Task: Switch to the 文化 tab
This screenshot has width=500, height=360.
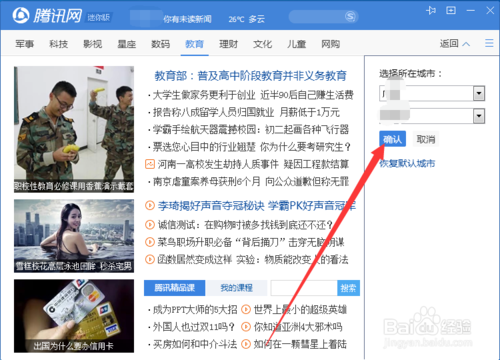Action: pos(262,44)
